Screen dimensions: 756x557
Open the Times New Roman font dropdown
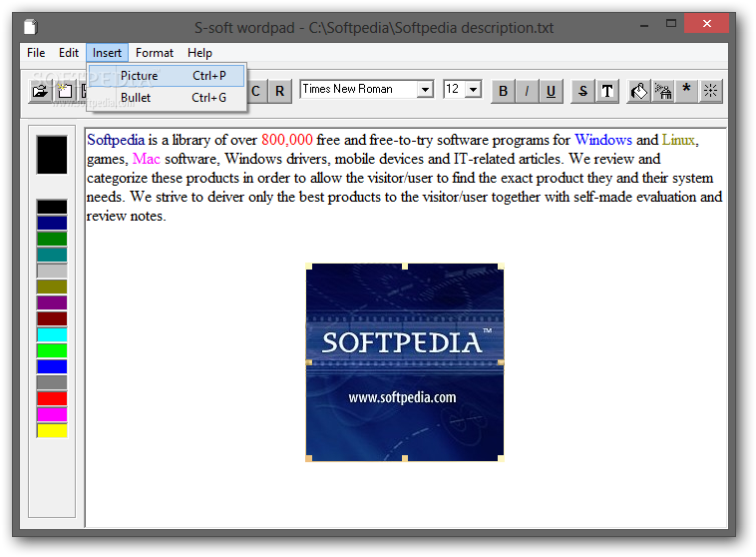pyautogui.click(x=425, y=89)
